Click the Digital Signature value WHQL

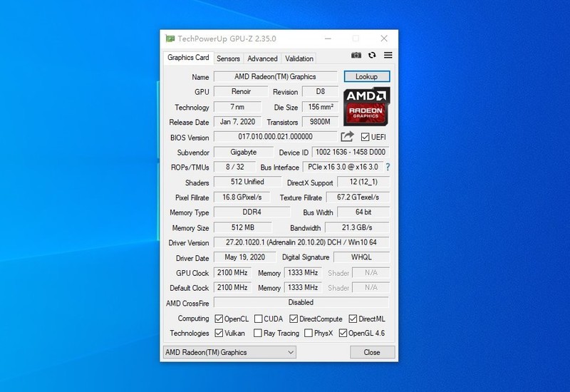coord(361,257)
